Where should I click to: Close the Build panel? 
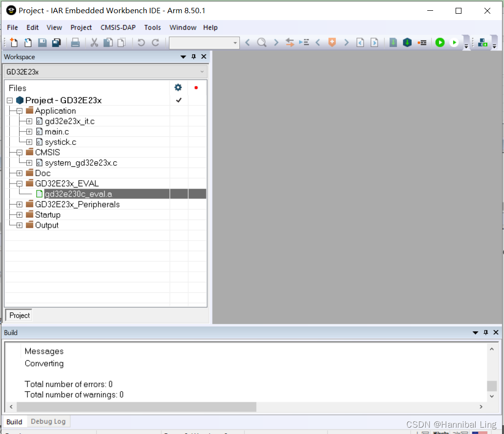coord(496,332)
